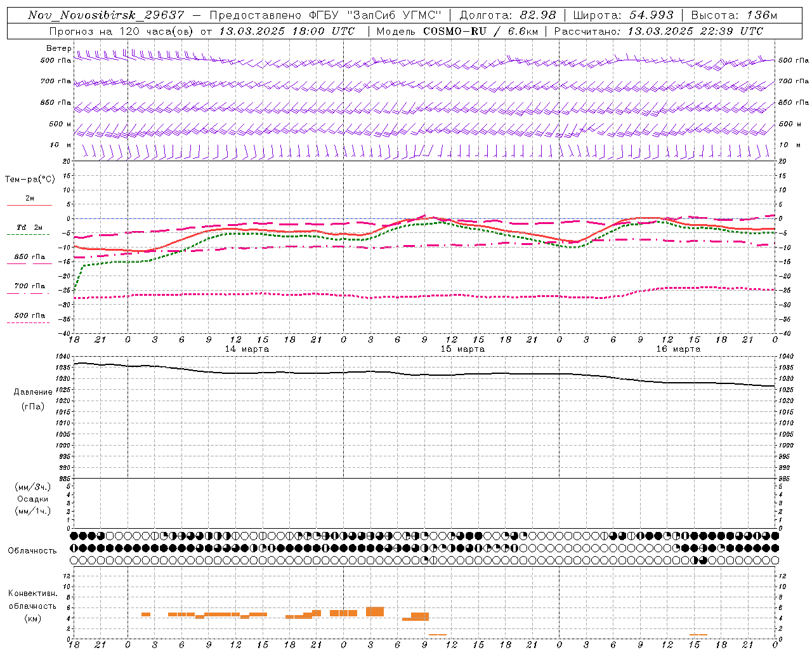Click the 15 марта date label

click(x=462, y=349)
